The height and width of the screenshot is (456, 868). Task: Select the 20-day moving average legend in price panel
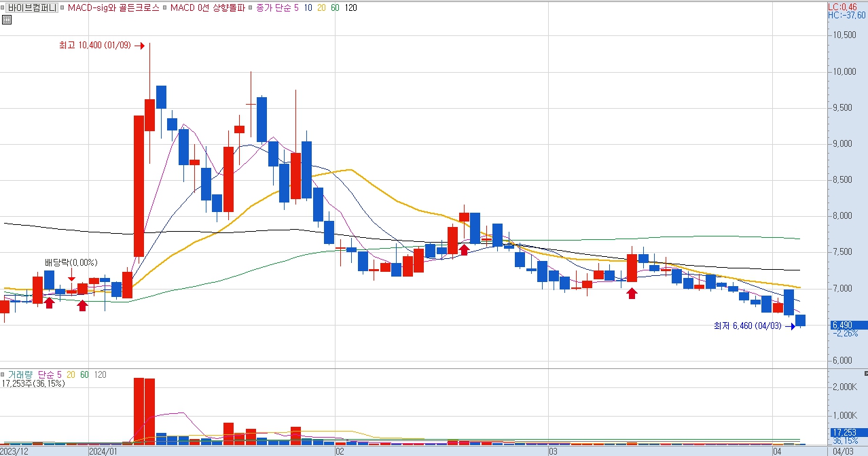coord(322,7)
